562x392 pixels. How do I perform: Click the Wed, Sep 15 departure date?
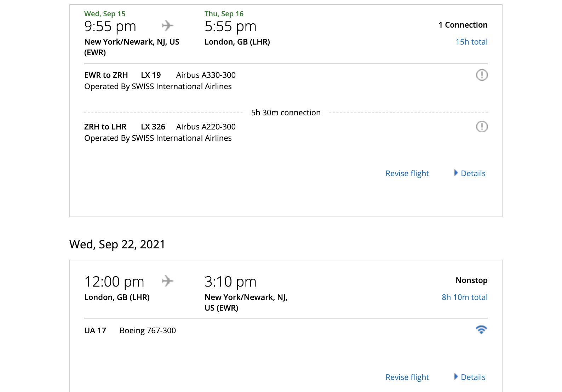[105, 14]
